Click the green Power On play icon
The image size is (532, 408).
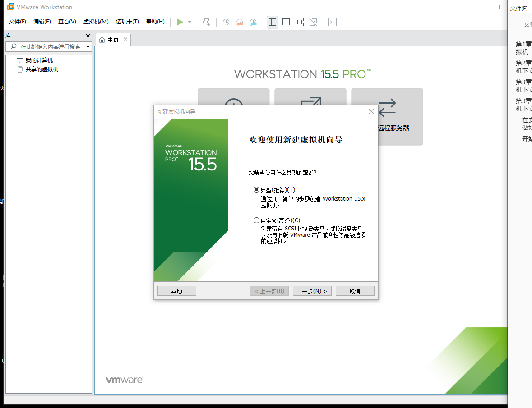click(180, 22)
